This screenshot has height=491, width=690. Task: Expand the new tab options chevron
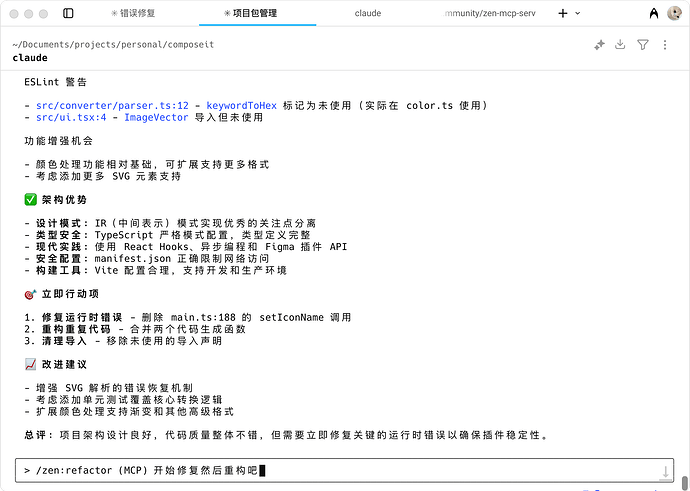pos(578,13)
